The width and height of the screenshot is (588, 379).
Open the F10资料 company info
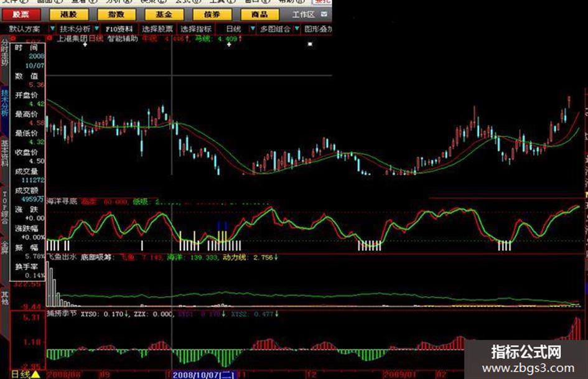119,29
